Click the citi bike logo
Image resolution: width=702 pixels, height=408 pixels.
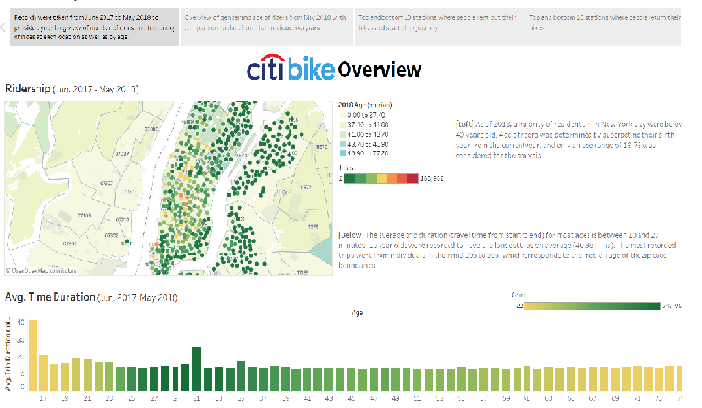coord(291,68)
